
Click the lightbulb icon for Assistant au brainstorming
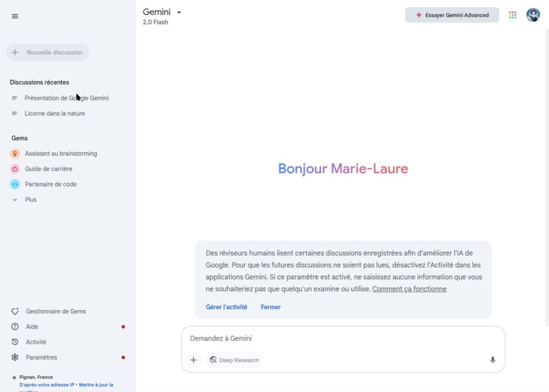[x=15, y=154]
